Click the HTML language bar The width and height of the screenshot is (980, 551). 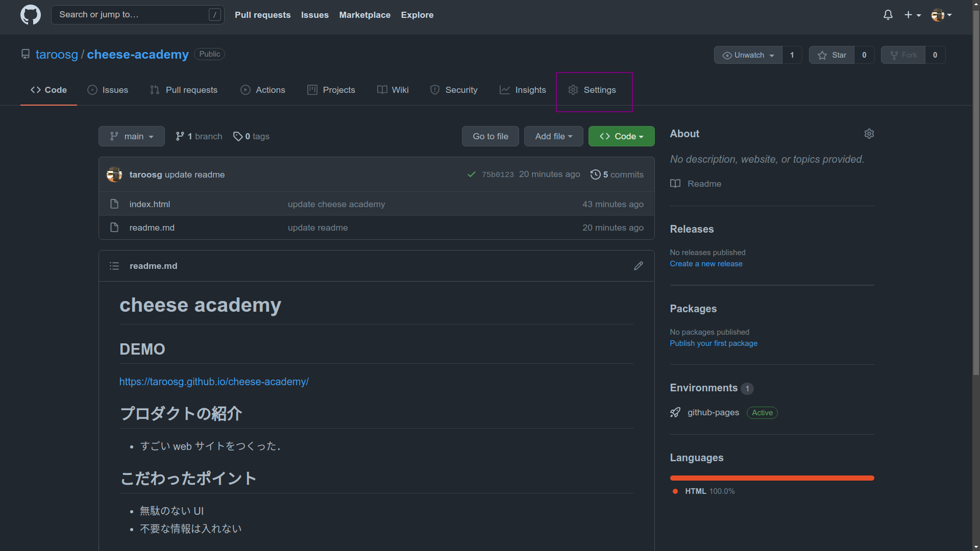pyautogui.click(x=772, y=478)
